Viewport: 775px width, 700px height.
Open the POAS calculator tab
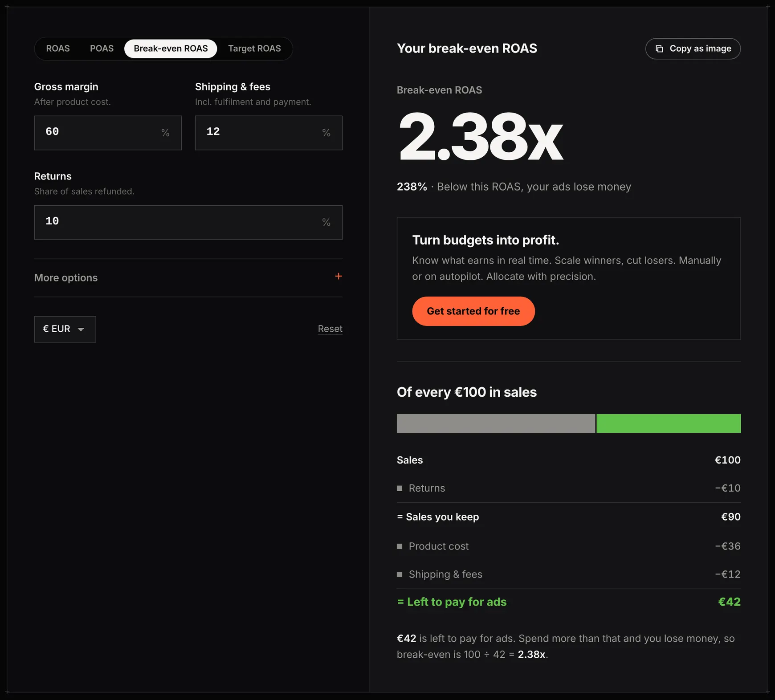tap(102, 49)
